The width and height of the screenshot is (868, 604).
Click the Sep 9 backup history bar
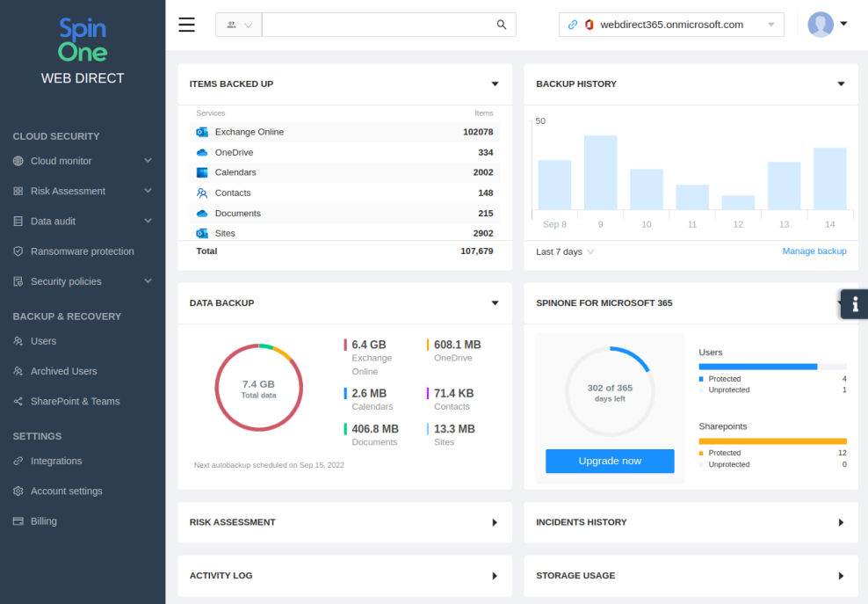(x=601, y=172)
